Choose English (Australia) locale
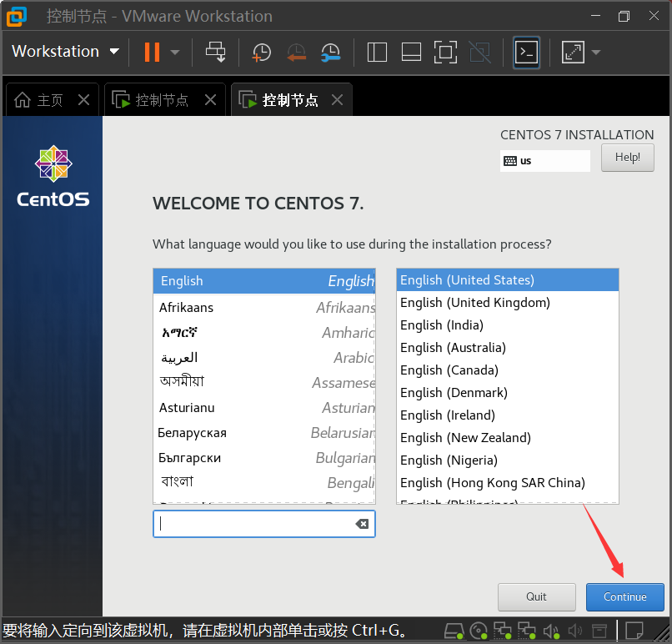The width and height of the screenshot is (672, 644). point(508,348)
